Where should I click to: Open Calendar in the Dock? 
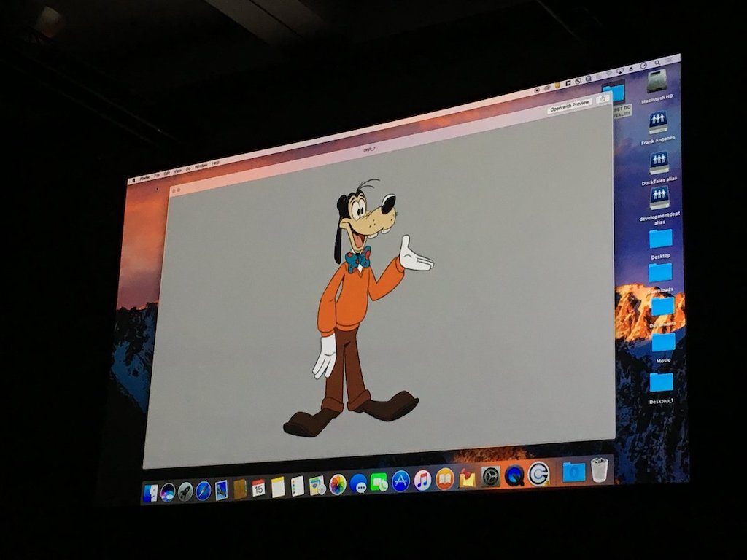[259, 488]
